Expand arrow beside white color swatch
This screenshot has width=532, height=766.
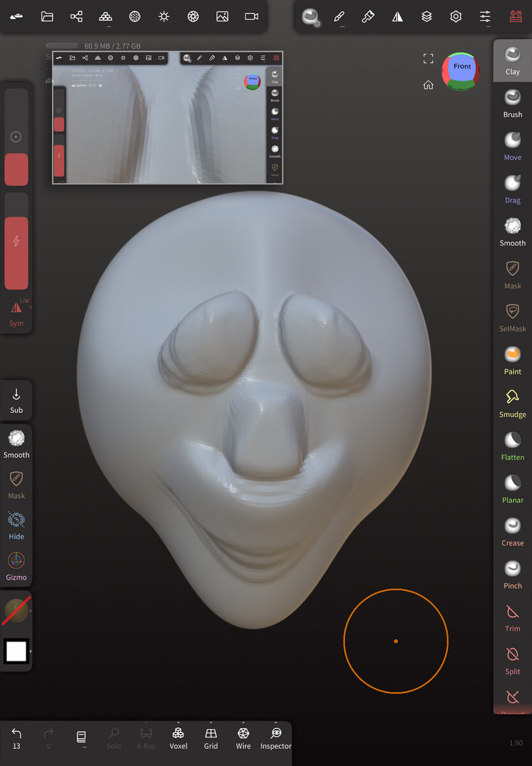(x=31, y=651)
